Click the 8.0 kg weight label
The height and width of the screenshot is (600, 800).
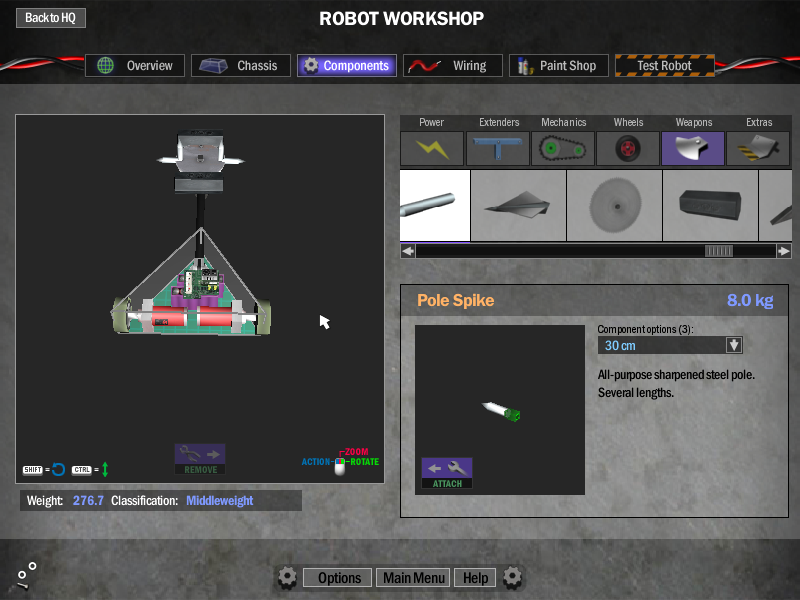click(x=750, y=300)
